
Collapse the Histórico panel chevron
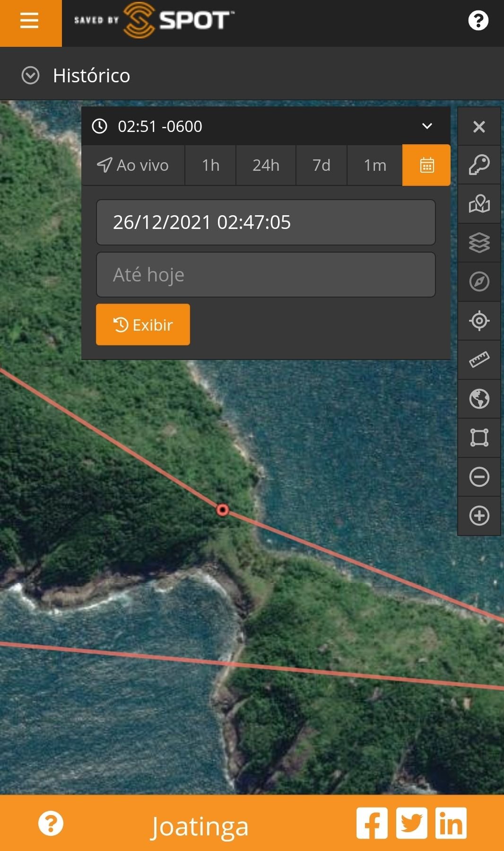pyautogui.click(x=31, y=76)
